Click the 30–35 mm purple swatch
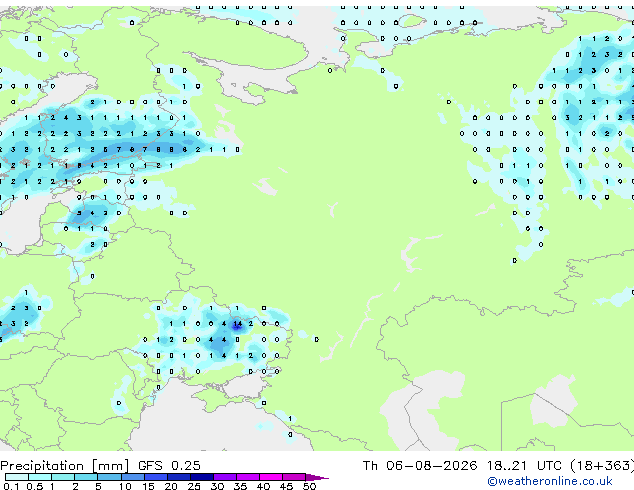634x490 pixels. coord(225,477)
